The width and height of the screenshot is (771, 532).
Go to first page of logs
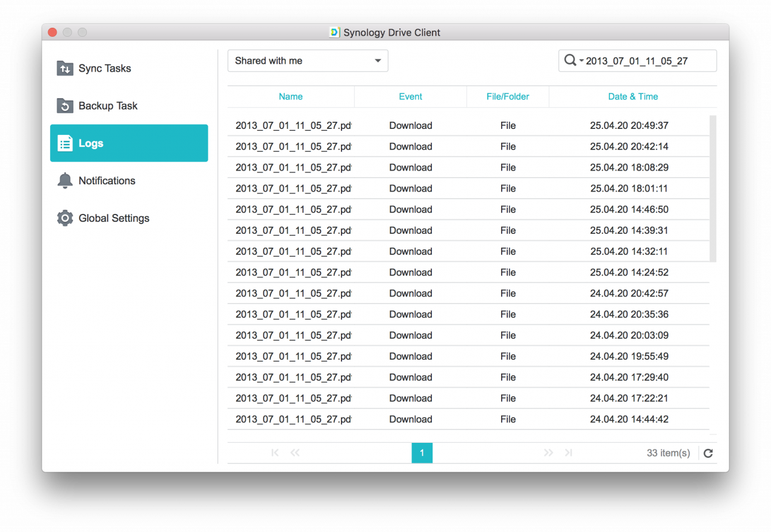pos(275,453)
